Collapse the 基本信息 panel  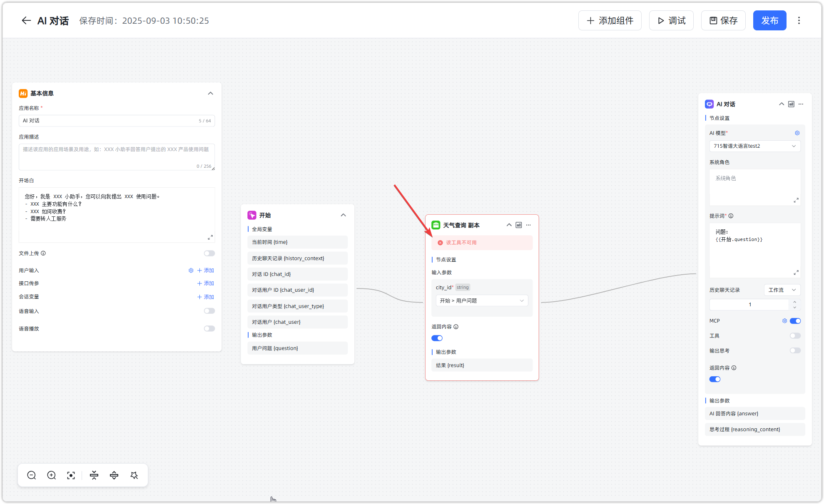coord(211,93)
